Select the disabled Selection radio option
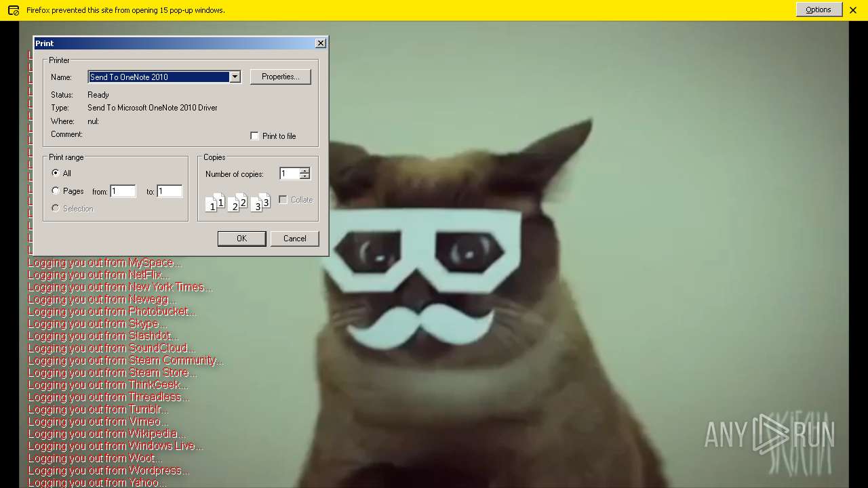868x488 pixels. click(x=56, y=208)
